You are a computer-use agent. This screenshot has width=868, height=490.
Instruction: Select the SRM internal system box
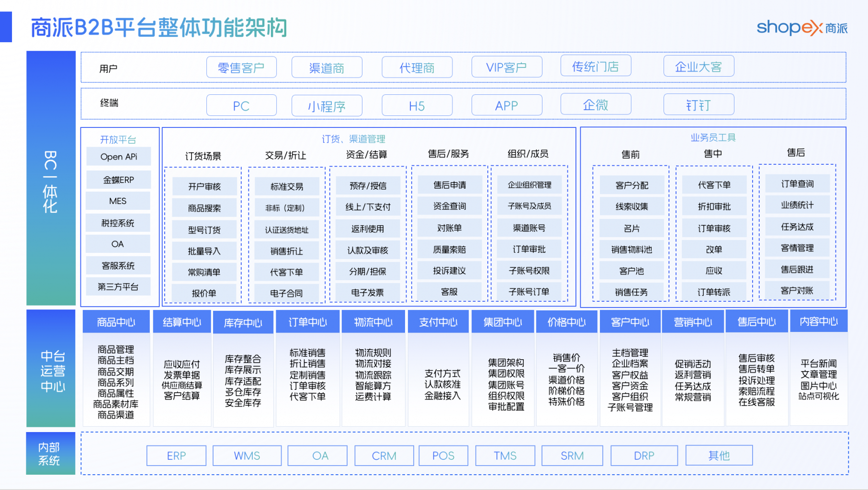point(572,456)
